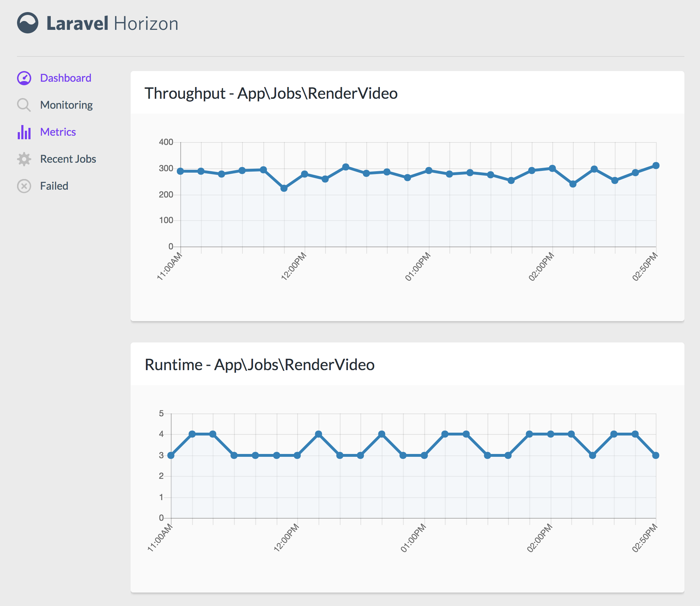
Task: Click the Throughput chart heading
Action: (x=271, y=93)
